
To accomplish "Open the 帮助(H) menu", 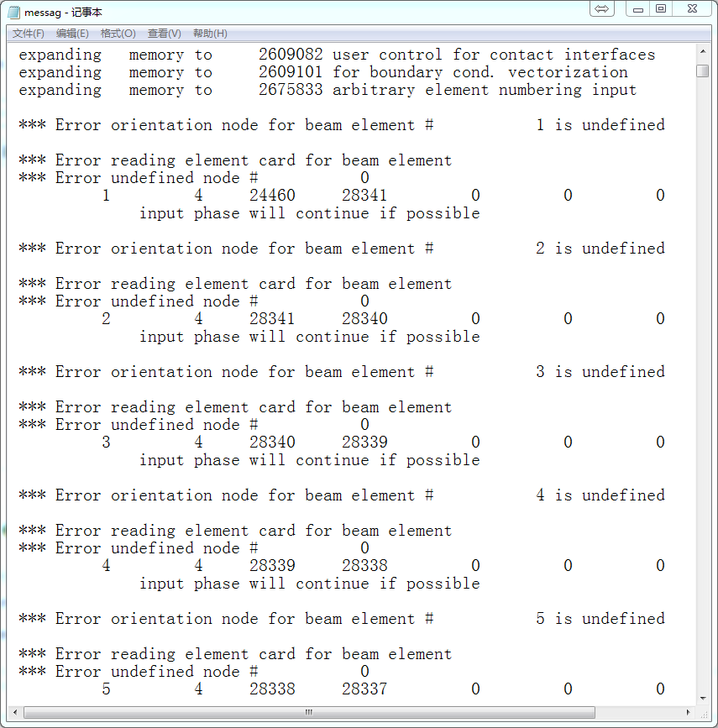I will (210, 34).
